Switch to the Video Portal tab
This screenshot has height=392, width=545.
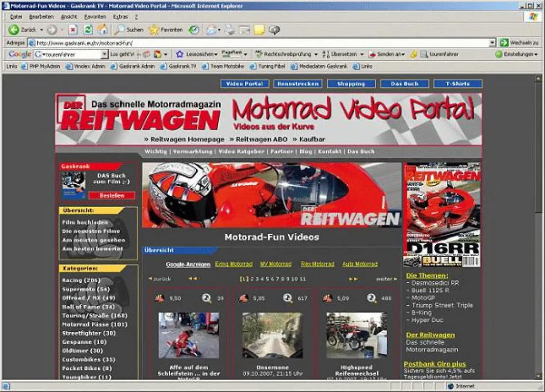(x=244, y=84)
